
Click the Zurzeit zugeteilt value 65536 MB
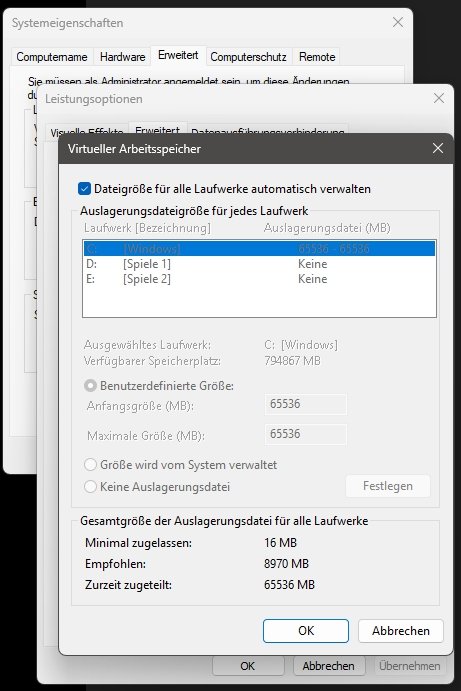pos(290,585)
